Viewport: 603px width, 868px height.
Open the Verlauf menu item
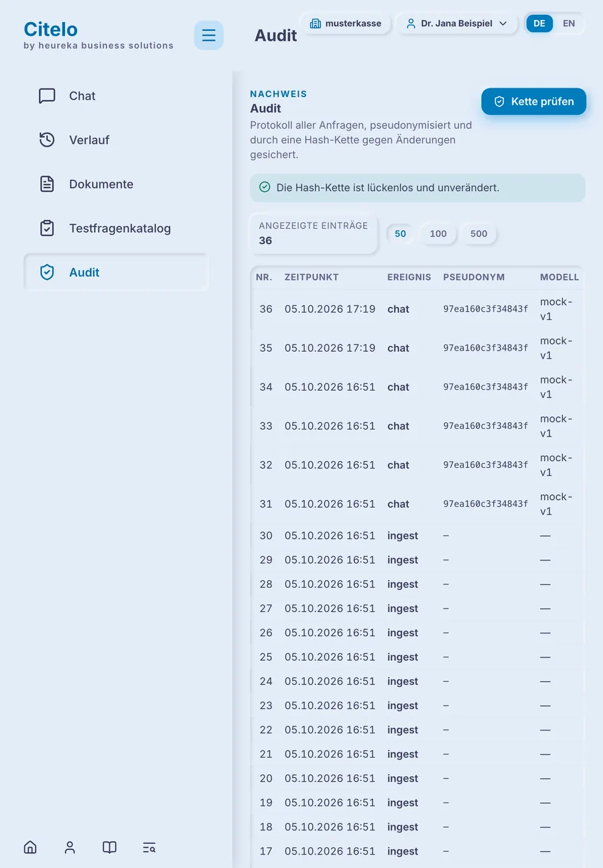[x=116, y=140]
